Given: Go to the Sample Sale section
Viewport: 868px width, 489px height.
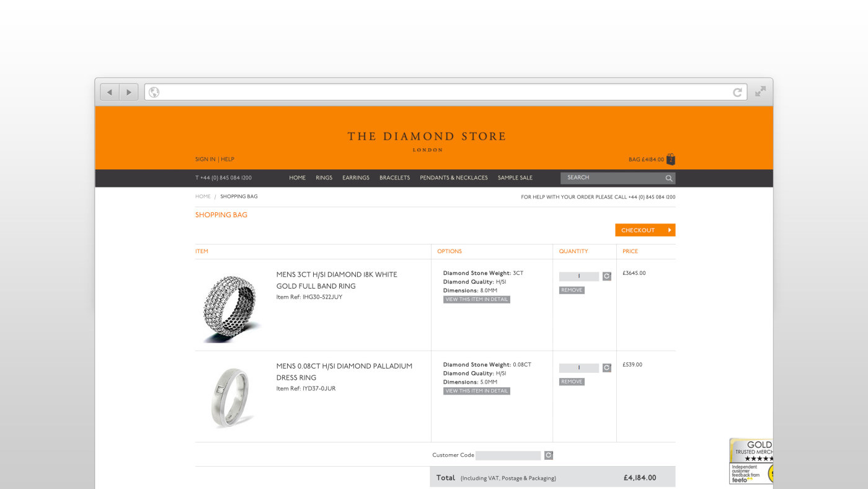Looking at the screenshot, I should click(x=515, y=177).
